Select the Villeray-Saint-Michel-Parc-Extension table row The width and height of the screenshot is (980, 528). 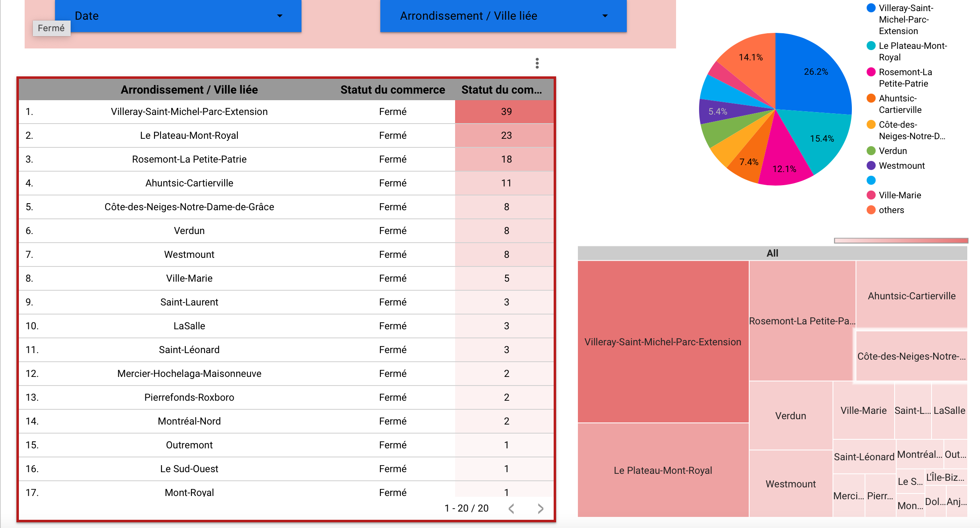(x=189, y=112)
